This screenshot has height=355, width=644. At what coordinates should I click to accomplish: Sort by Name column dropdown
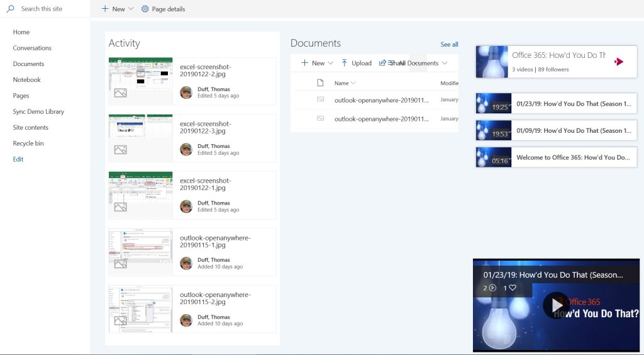pyautogui.click(x=345, y=83)
